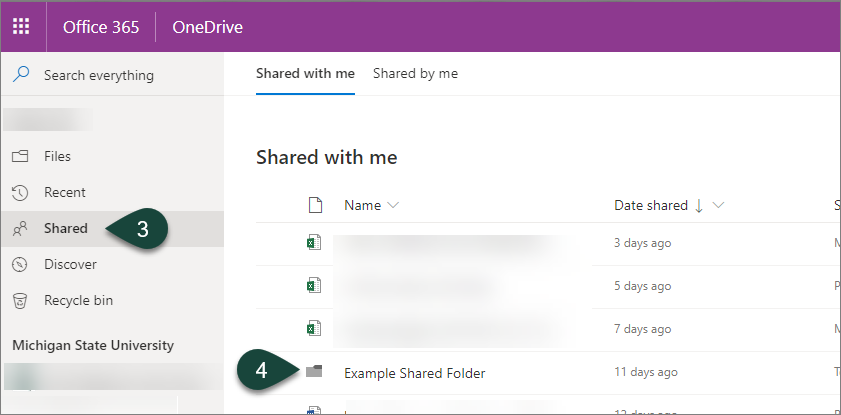Open the Date shared chevron menu
Viewport: 841px width, 415px height.
(719, 205)
